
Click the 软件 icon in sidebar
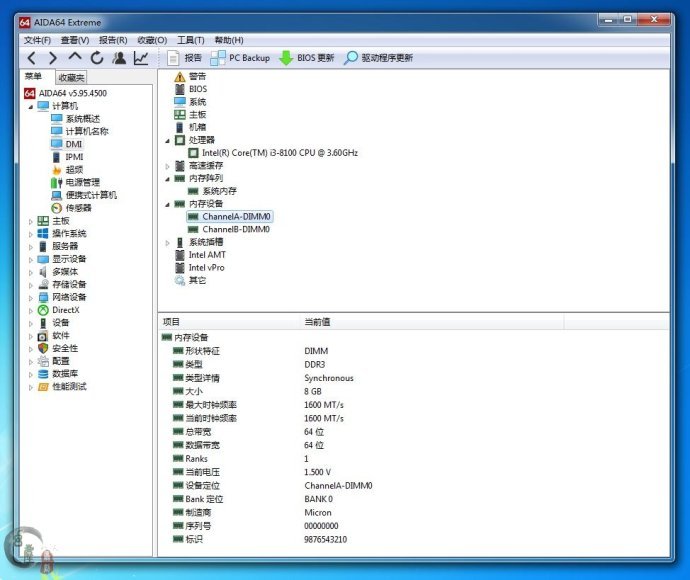43,336
